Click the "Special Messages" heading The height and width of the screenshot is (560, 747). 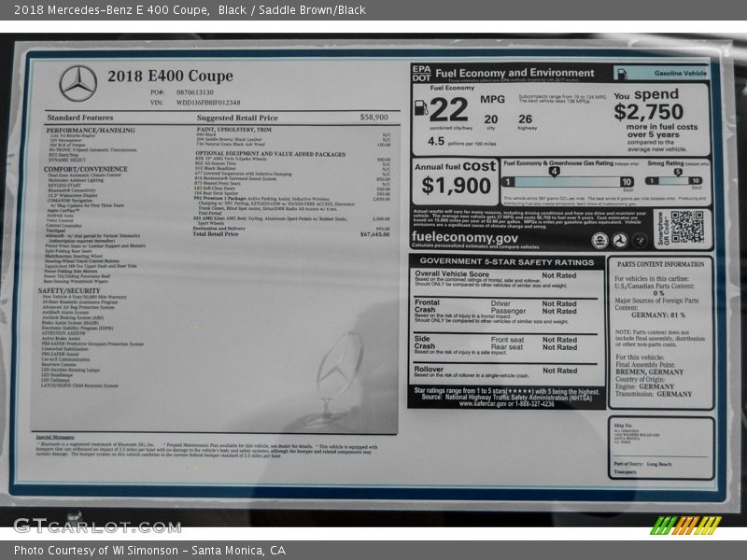(x=55, y=437)
